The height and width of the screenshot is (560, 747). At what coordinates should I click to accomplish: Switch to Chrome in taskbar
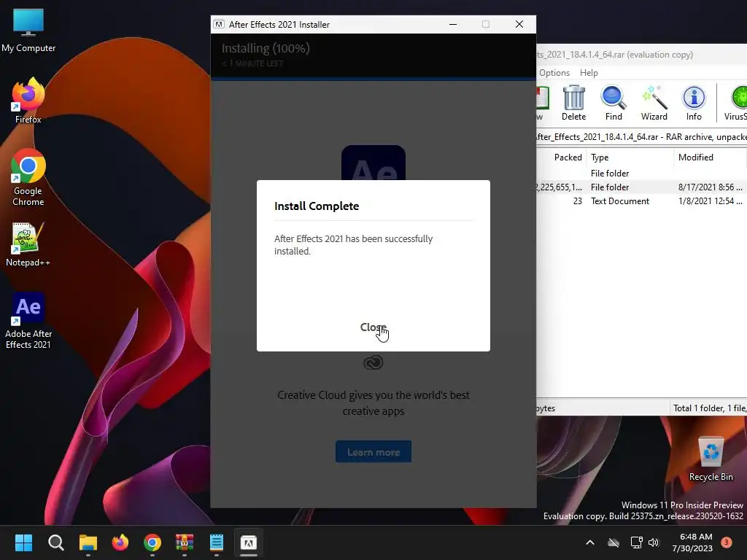click(x=152, y=542)
